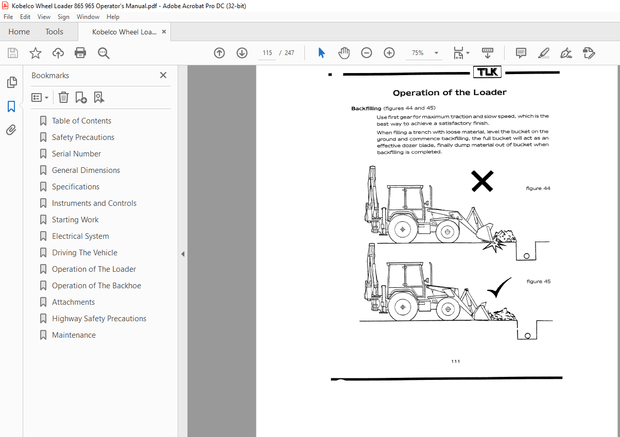Click the 'figure 45' caption
The image size is (620, 437).
[539, 282]
